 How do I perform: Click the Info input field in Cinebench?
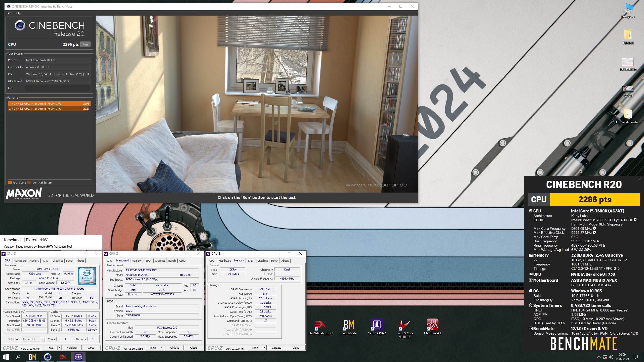pyautogui.click(x=58, y=88)
